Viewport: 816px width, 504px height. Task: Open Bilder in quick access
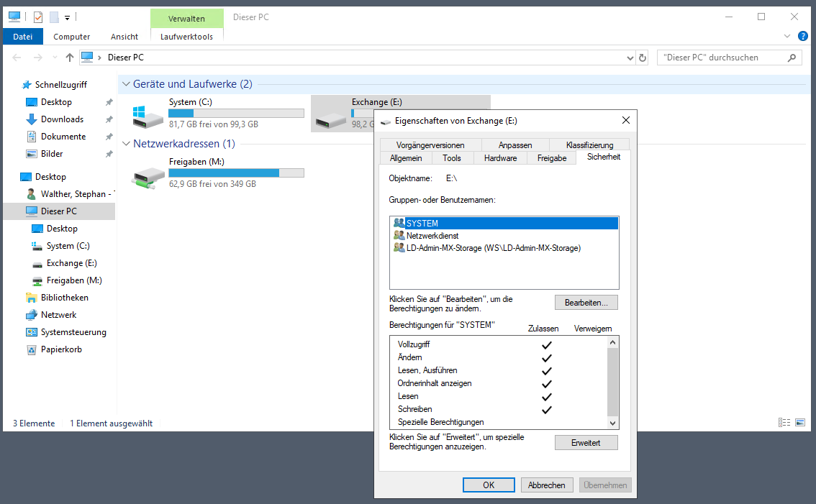click(x=52, y=153)
